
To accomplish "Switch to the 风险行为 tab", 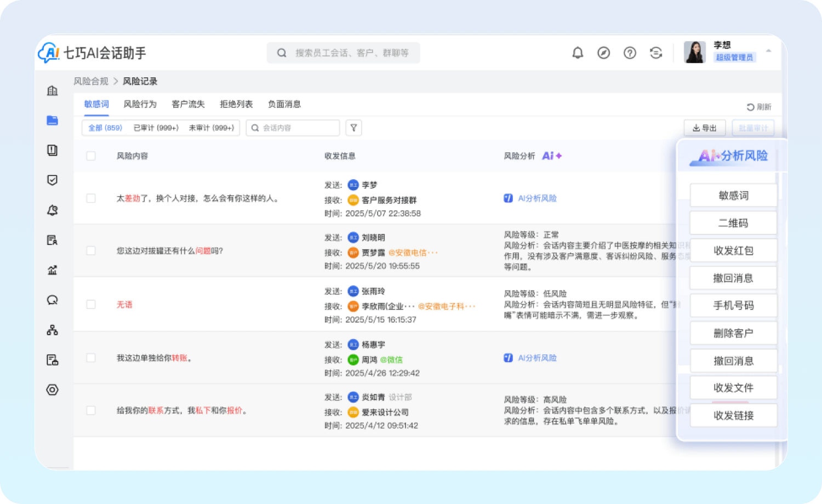I will pos(140,104).
